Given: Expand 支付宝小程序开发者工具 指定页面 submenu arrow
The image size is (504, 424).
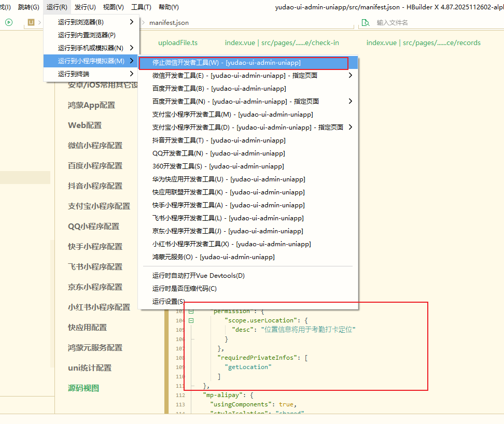Looking at the screenshot, I should (x=351, y=128).
